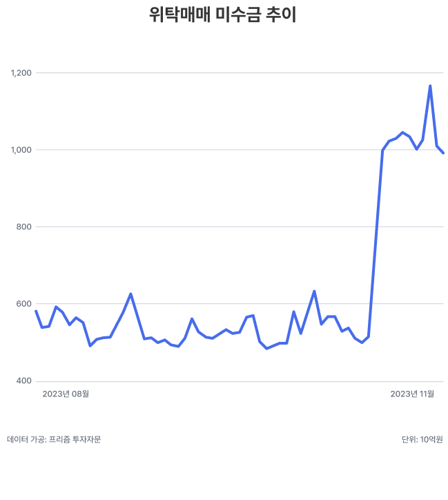Click the steep rising segment of the line
Screen dimensions: 448x500
[x=376, y=242]
